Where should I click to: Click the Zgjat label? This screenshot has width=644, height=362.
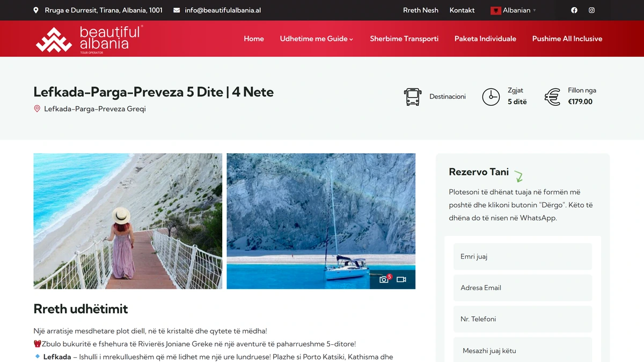click(x=515, y=91)
